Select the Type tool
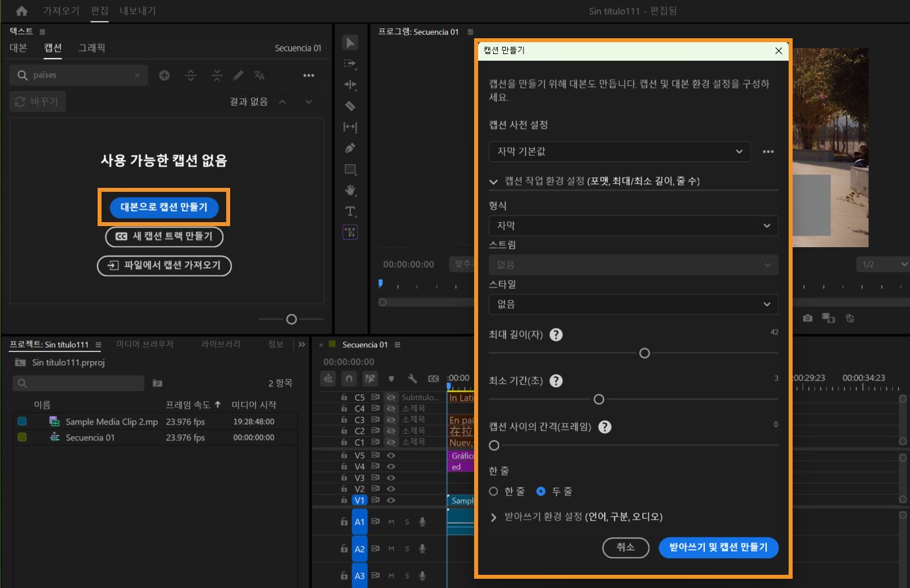The width and height of the screenshot is (910, 588). click(x=350, y=212)
